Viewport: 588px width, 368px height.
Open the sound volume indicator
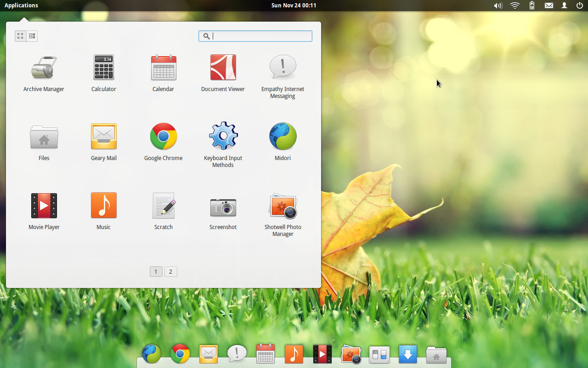498,6
